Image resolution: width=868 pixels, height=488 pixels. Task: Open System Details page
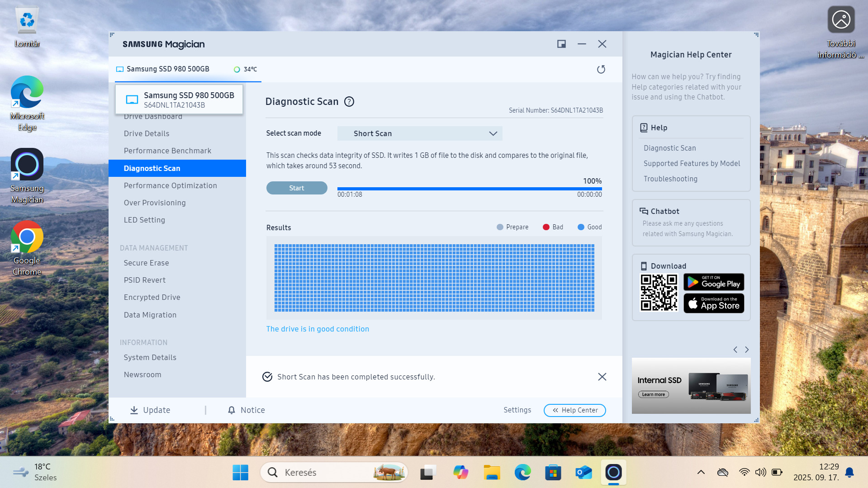[x=150, y=357]
